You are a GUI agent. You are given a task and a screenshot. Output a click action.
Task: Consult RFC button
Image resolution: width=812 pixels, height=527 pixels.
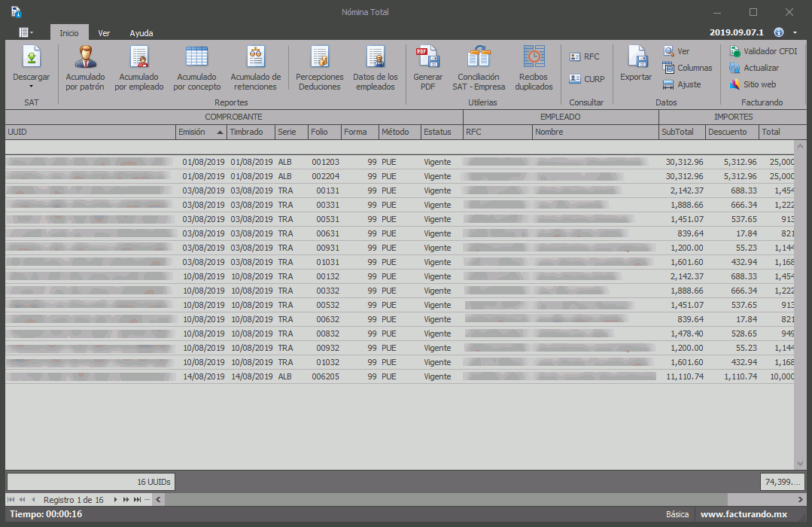tap(585, 56)
